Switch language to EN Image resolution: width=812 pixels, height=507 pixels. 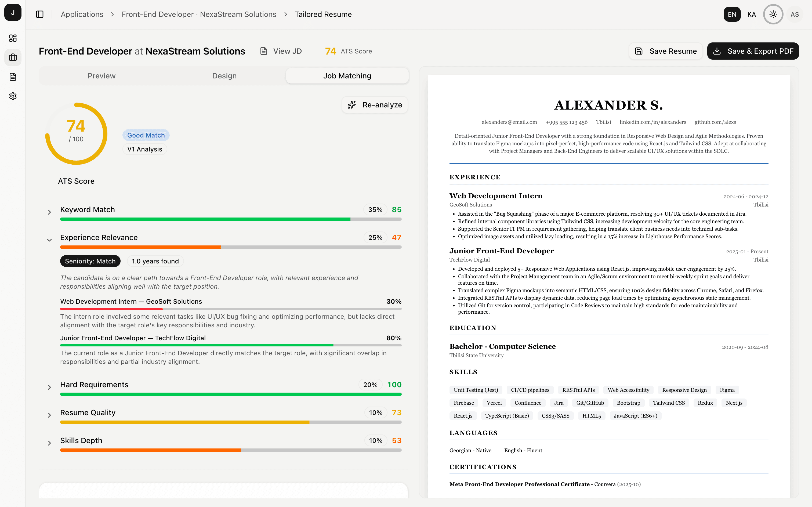[732, 14]
